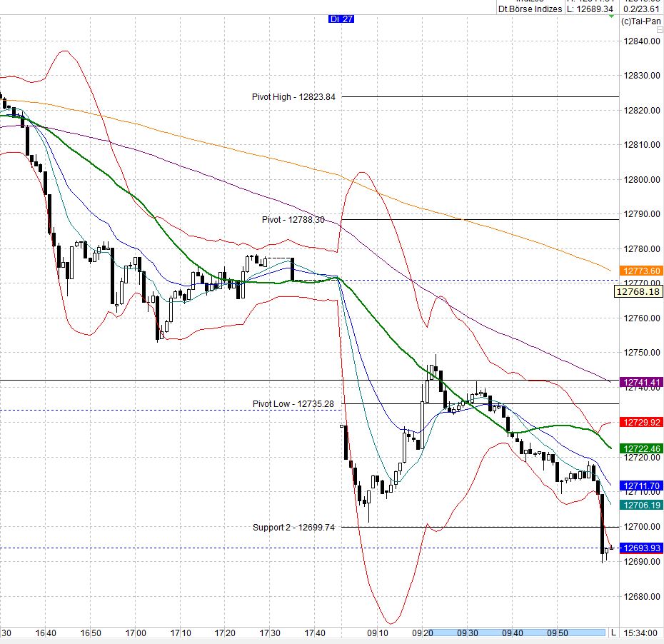Viewport: 664px width, 644px height.
Task: Collapse the chart pane with the minus icon
Action: 660,30
